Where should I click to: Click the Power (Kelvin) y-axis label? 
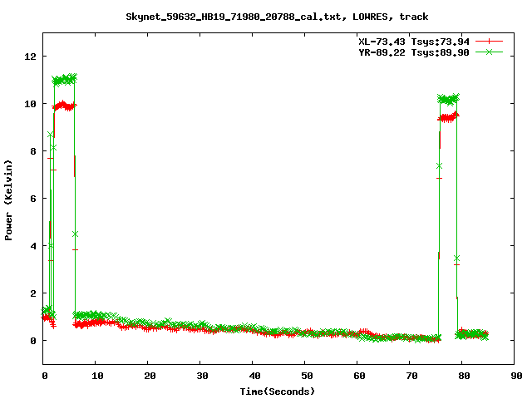point(8,200)
